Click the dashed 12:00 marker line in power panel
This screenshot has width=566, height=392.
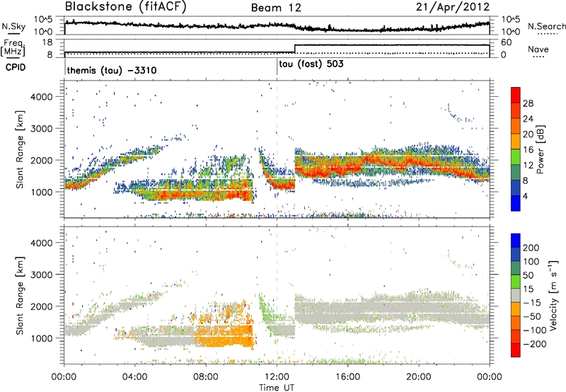[x=277, y=149]
